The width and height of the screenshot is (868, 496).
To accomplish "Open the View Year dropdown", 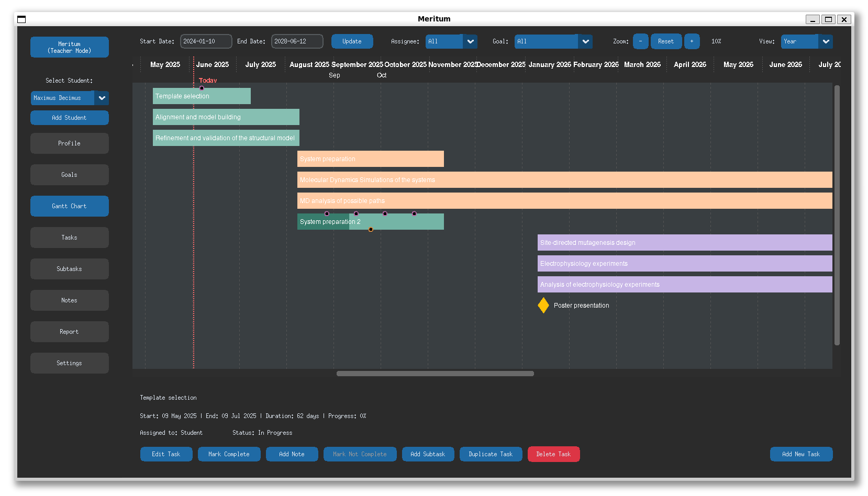I will (807, 41).
